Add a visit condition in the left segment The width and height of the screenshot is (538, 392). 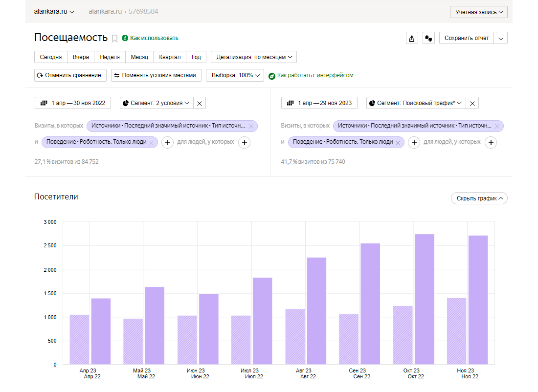(x=167, y=142)
